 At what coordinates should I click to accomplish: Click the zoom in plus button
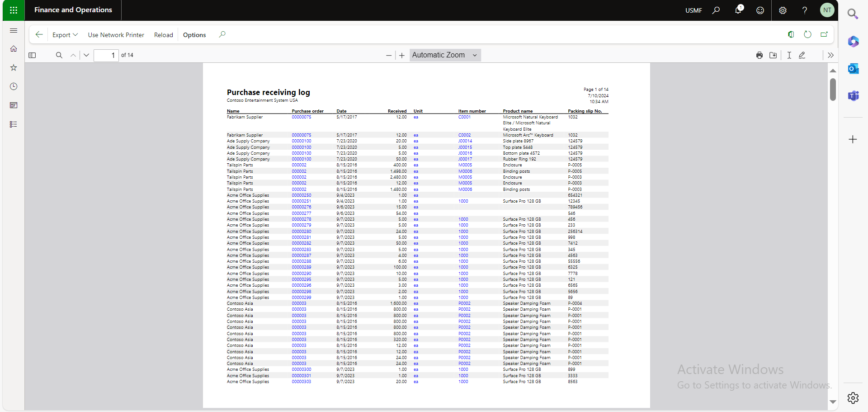401,56
